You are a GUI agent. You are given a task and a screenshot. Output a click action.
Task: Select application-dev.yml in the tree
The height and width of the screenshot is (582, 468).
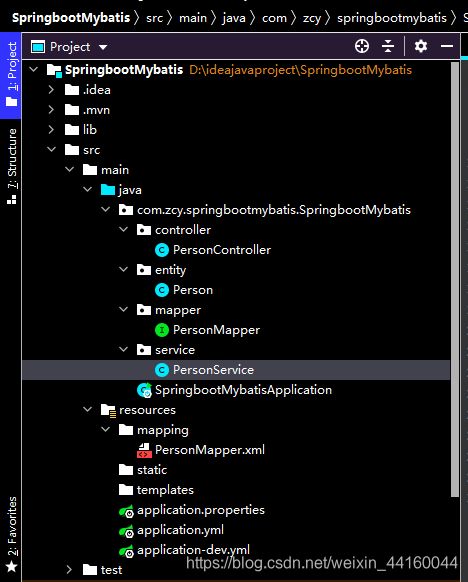pyautogui.click(x=193, y=550)
